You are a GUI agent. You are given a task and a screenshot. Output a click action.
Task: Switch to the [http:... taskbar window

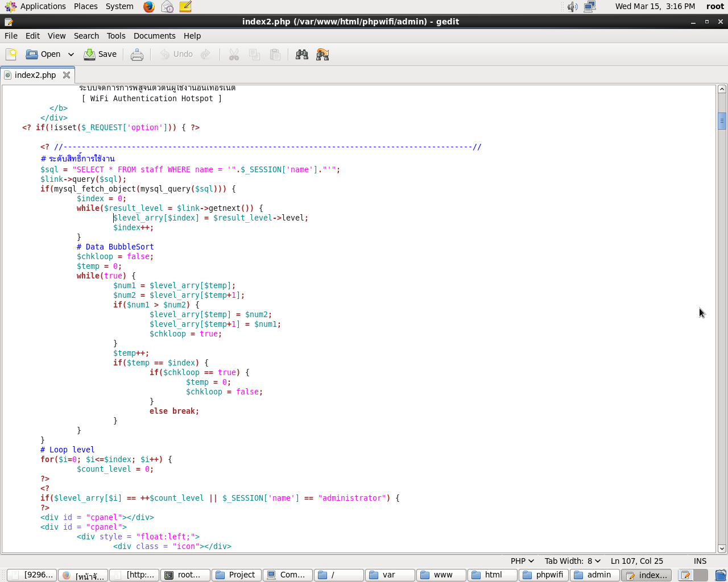(134, 575)
